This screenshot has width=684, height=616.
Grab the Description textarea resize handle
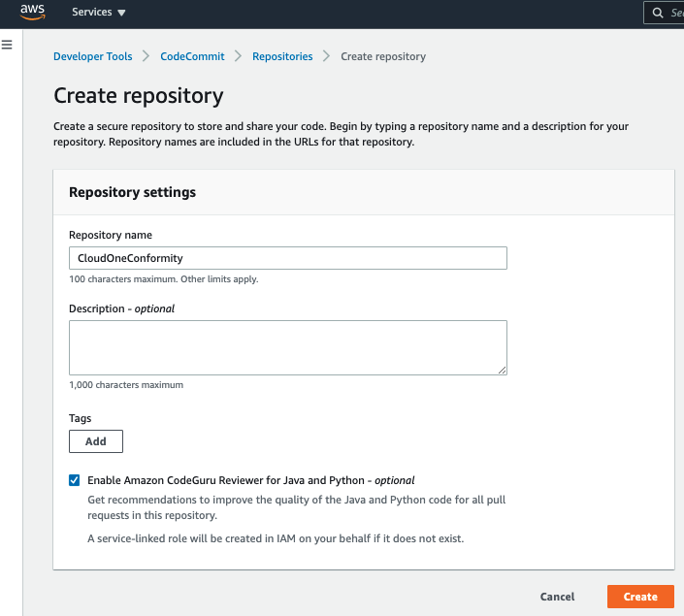(503, 370)
